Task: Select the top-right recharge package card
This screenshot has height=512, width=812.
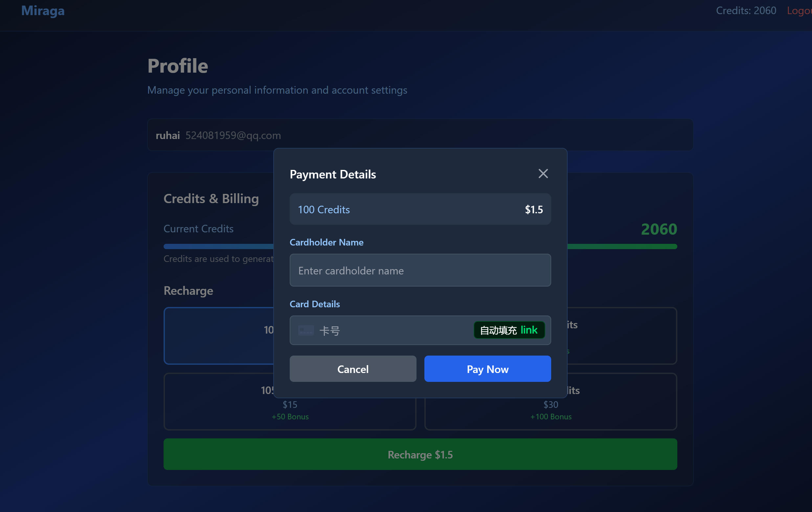Action: coord(622,336)
